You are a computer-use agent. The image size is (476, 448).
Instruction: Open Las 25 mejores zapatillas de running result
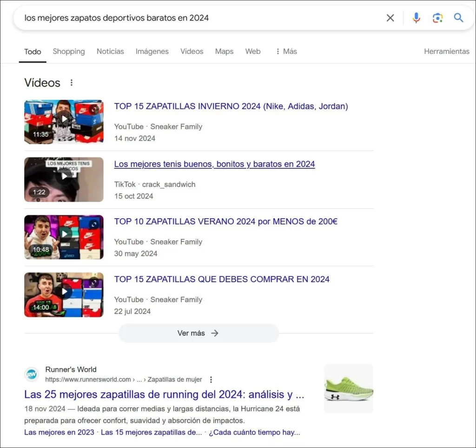click(164, 394)
